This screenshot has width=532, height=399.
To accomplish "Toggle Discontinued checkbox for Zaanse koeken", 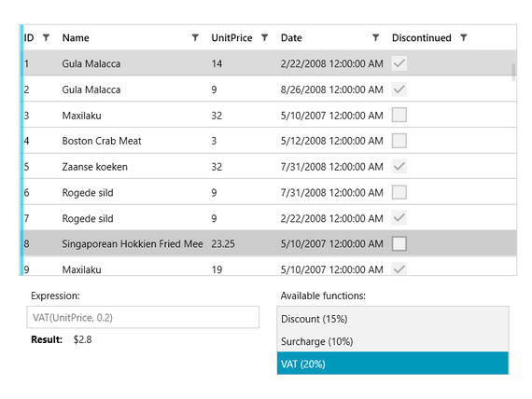I will click(x=399, y=167).
